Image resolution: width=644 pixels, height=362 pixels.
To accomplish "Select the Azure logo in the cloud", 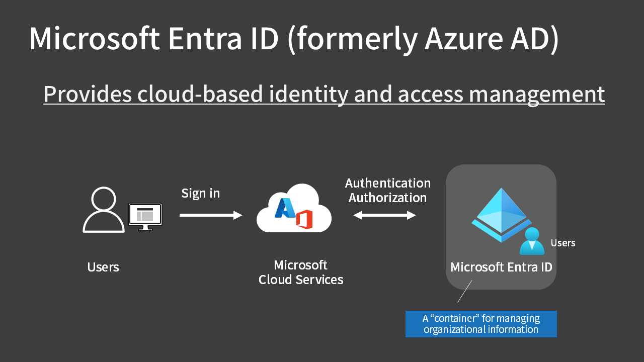I will (285, 208).
